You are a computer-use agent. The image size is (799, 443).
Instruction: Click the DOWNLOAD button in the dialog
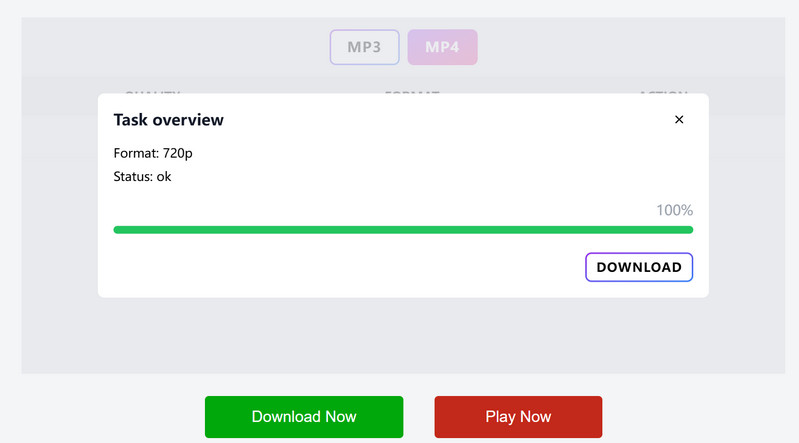click(x=639, y=267)
